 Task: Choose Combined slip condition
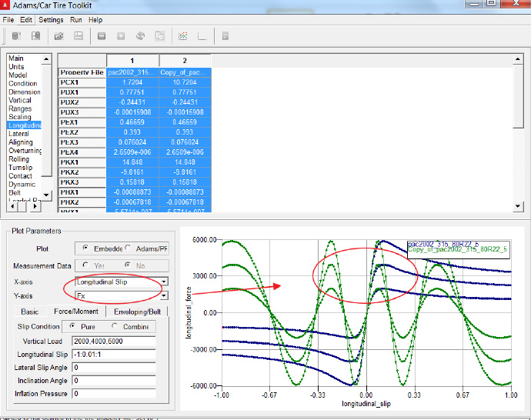pyautogui.click(x=115, y=326)
